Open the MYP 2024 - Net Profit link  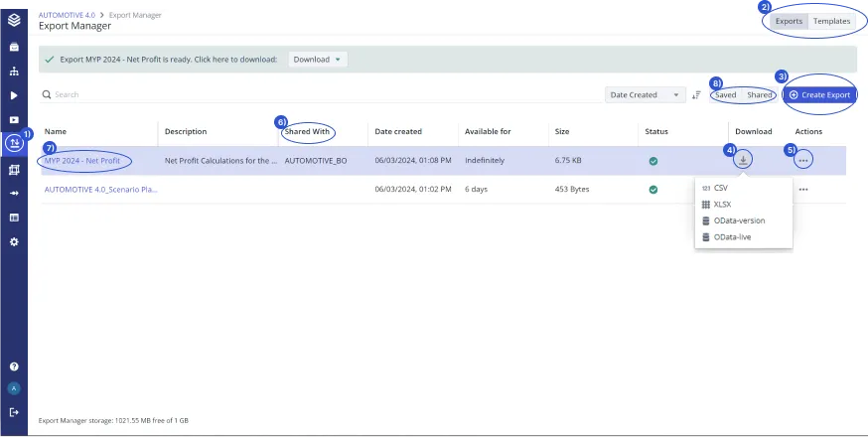82,161
